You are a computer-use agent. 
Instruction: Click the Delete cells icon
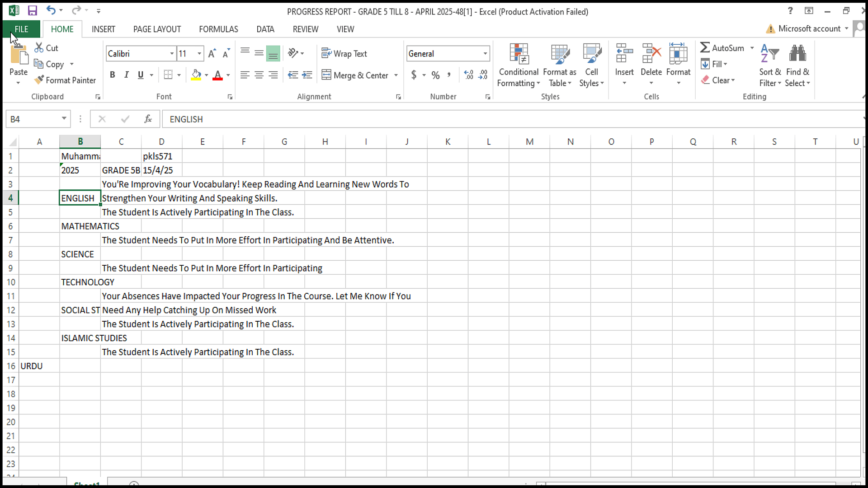click(651, 53)
